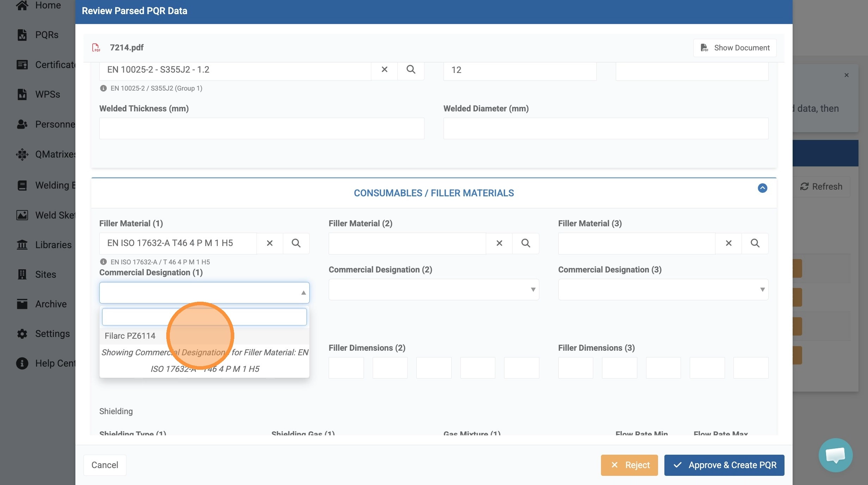Click the 7214.pdf file icon
Screen dimensions: 868x485
(96, 48)
